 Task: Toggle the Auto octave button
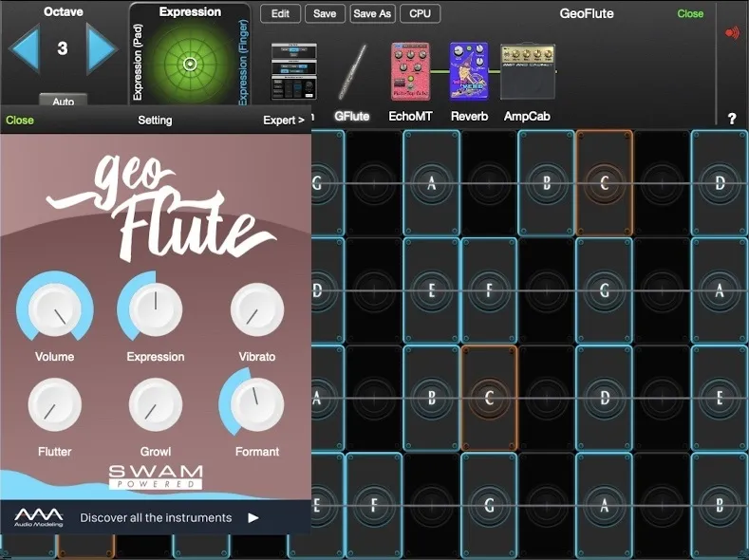click(63, 100)
